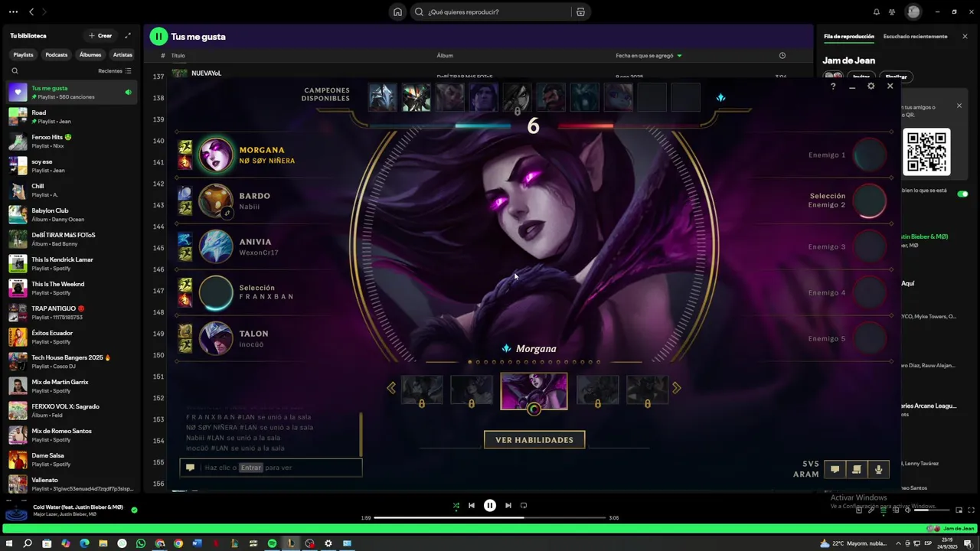
Task: Switch to Fila de reproducción tab
Action: [x=849, y=36]
